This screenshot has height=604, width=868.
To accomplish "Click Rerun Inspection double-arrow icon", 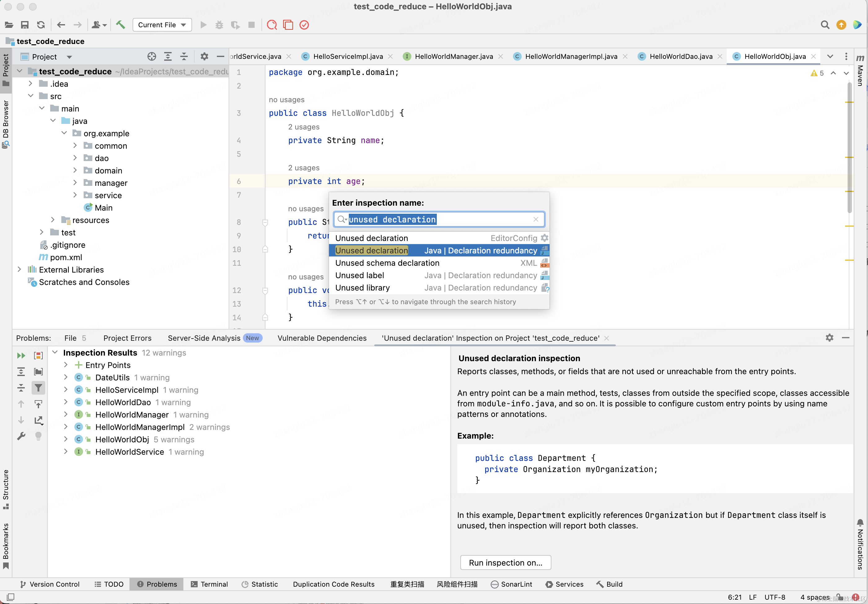I will click(21, 355).
